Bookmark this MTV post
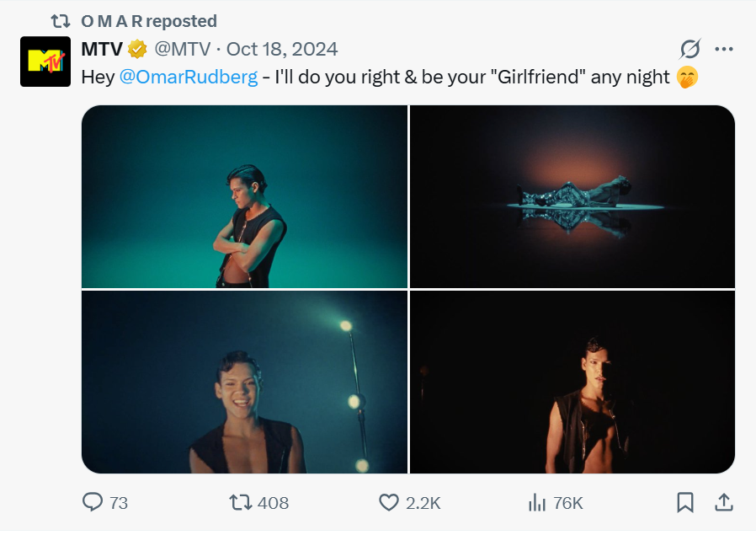This screenshot has height=535, width=756. coord(685,503)
